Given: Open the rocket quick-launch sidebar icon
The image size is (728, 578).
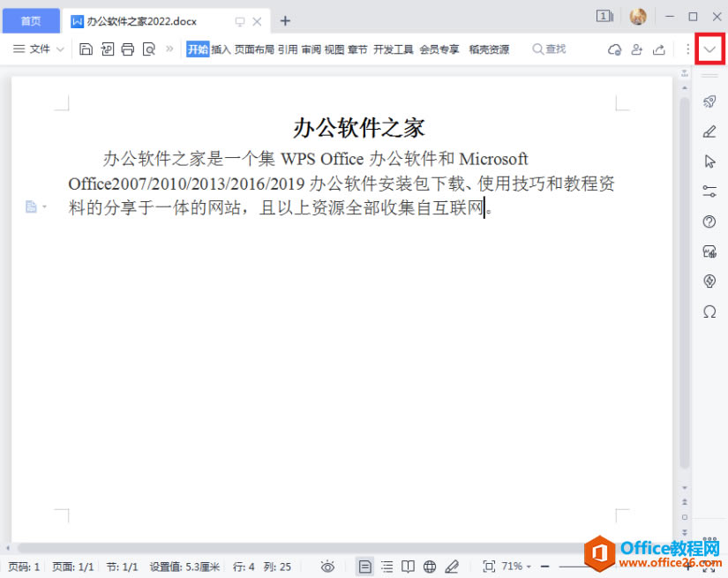Looking at the screenshot, I should 709,101.
